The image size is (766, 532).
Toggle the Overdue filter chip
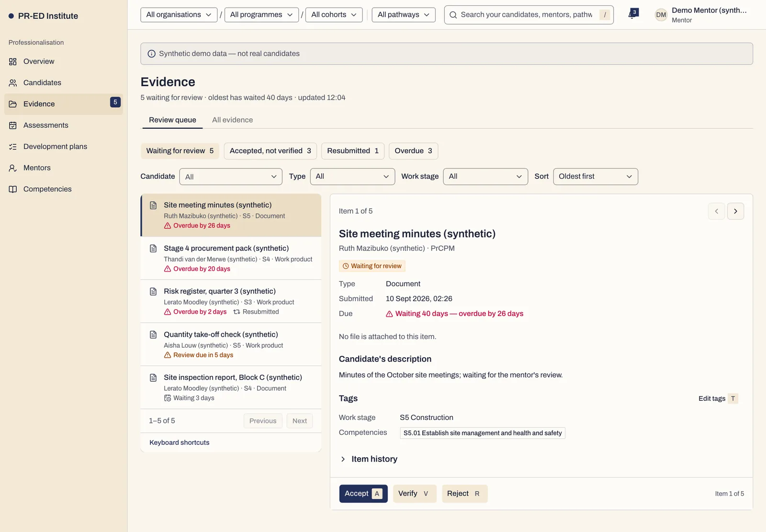[x=413, y=151]
